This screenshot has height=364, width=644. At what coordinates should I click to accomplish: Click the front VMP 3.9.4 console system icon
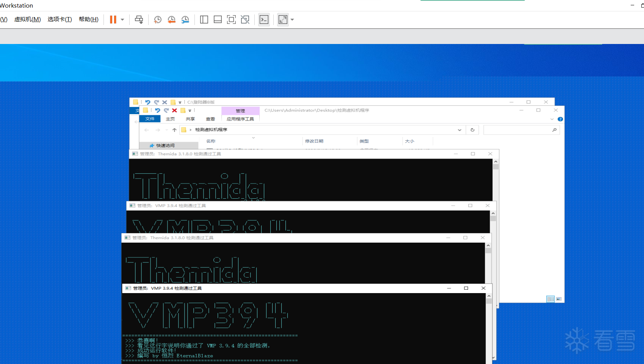point(128,288)
